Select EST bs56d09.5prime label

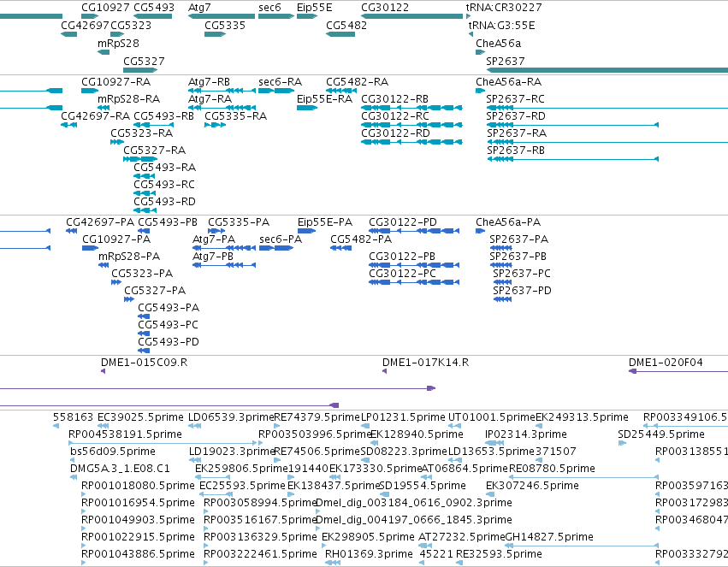point(112,452)
